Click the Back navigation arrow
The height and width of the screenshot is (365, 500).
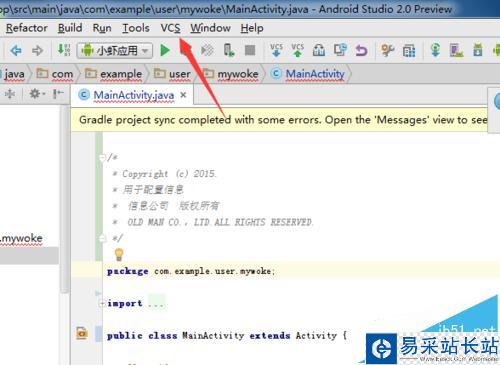point(16,51)
